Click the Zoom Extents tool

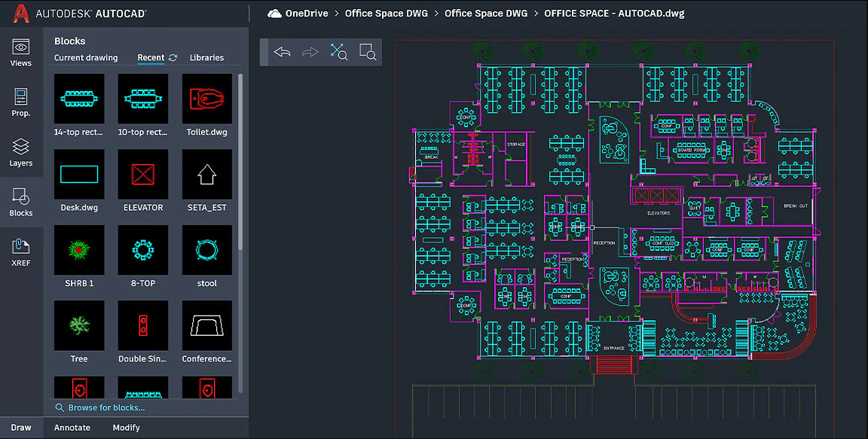(339, 52)
